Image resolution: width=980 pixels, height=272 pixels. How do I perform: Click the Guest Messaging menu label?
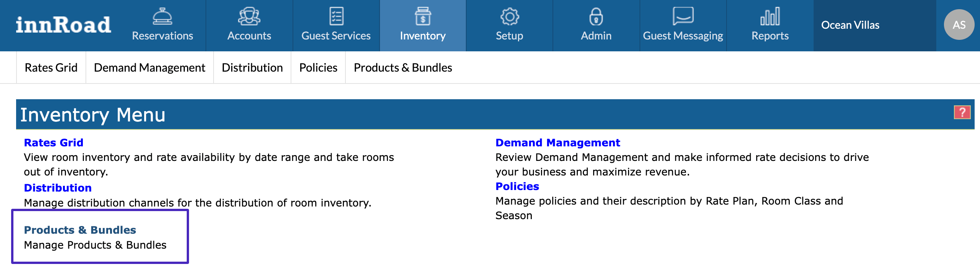click(x=683, y=36)
